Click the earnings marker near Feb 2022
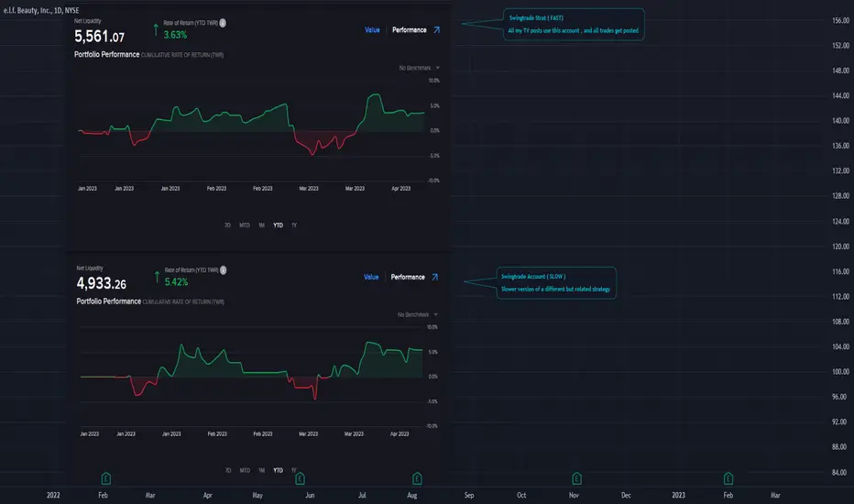The image size is (854, 504). 106,477
